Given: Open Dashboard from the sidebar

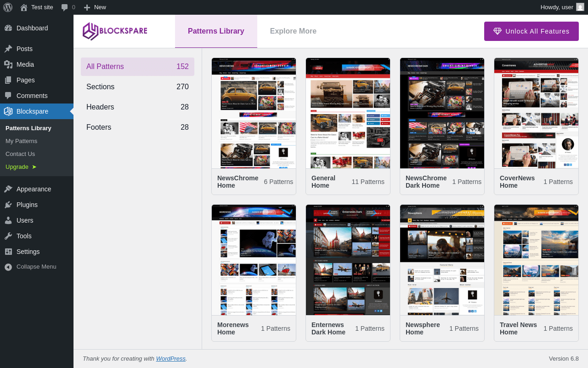Looking at the screenshot, I should click(x=32, y=28).
